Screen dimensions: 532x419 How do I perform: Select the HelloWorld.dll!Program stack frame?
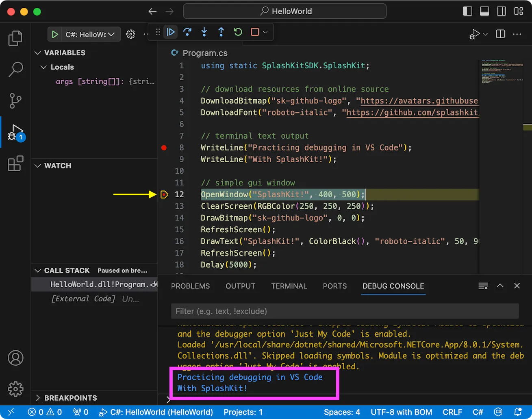pos(94,284)
